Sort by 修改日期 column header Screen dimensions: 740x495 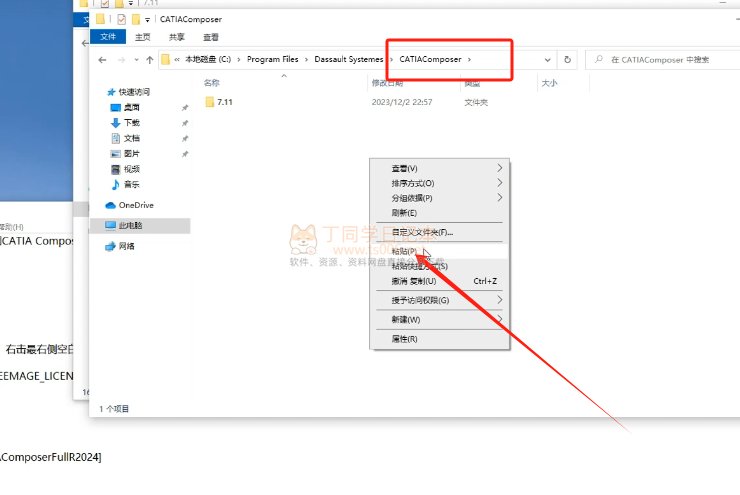pyautogui.click(x=387, y=83)
